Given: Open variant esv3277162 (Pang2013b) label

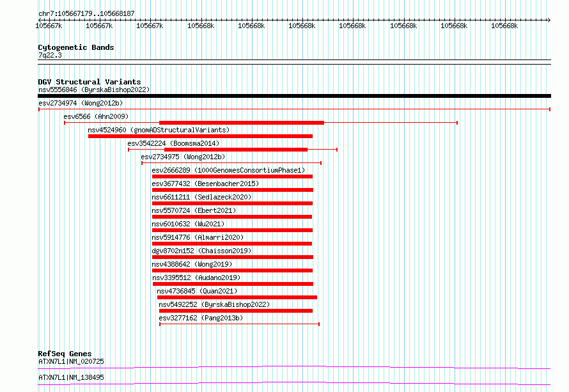Looking at the screenshot, I should [x=201, y=318].
